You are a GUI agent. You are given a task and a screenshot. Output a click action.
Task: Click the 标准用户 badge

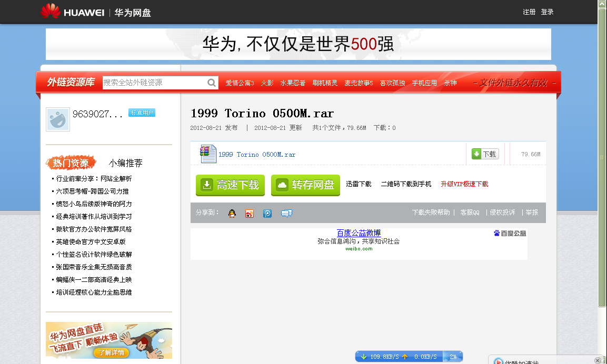click(142, 113)
